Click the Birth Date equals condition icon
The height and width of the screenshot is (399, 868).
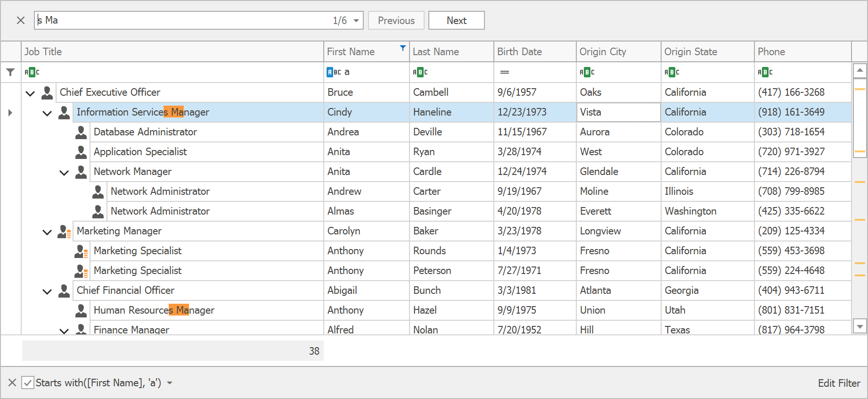[x=504, y=72]
